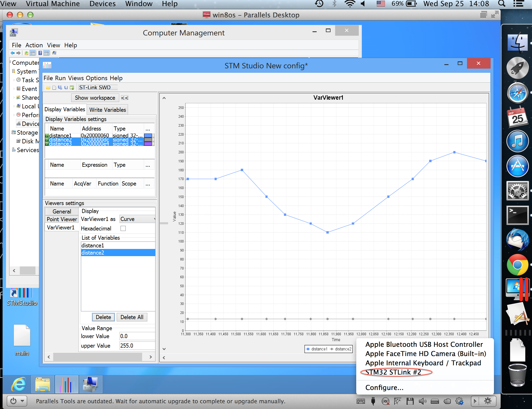This screenshot has height=409, width=532.
Task: Select STM32 STLink #2 from the devices menu
Action: pos(393,372)
